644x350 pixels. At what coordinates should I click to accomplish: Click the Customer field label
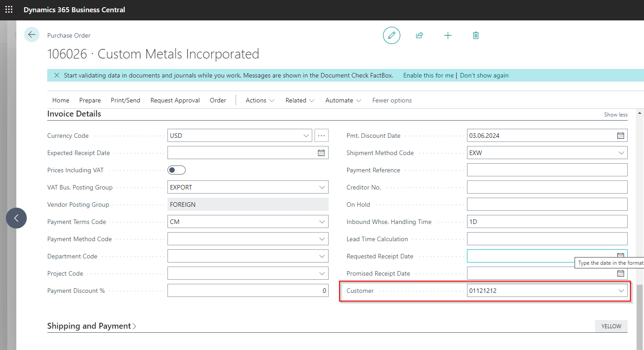[x=360, y=291]
